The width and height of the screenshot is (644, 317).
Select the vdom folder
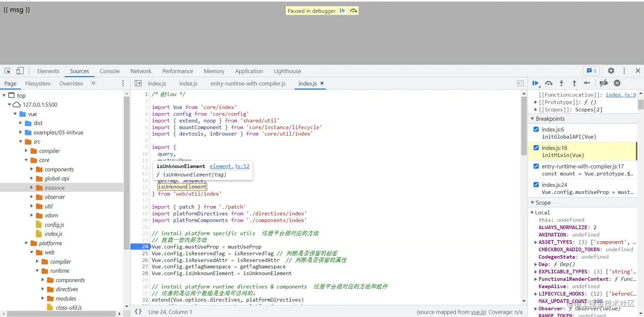(x=52, y=215)
